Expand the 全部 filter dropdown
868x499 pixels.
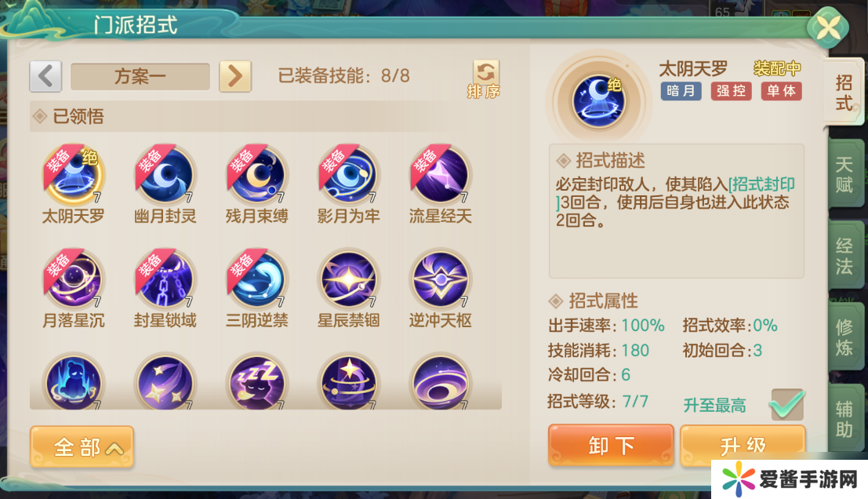(x=82, y=446)
